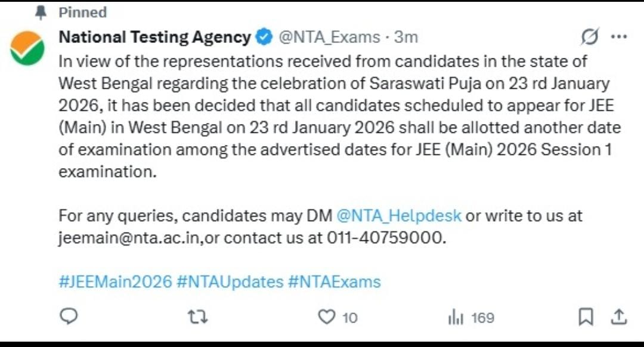Click the Grok icon beside the three dots
The image size is (644, 347).
click(589, 38)
